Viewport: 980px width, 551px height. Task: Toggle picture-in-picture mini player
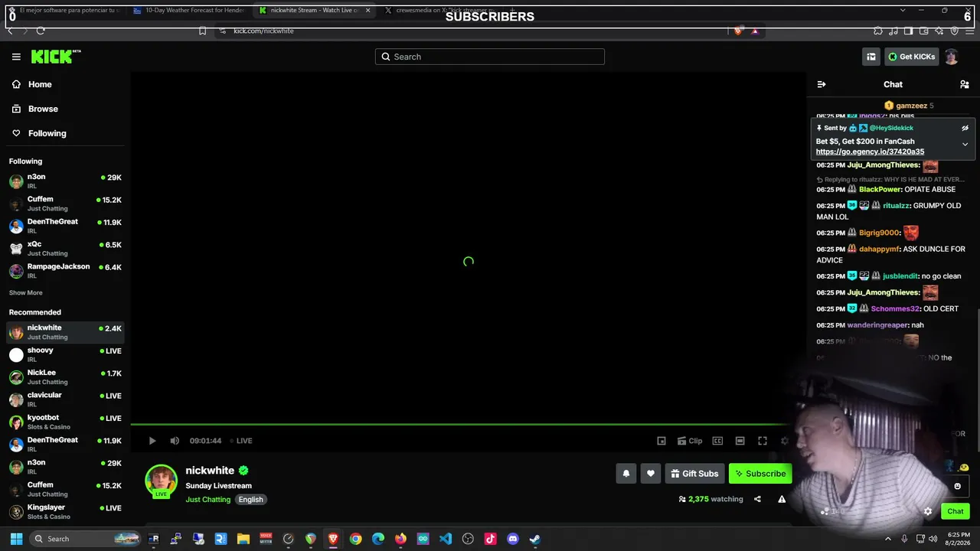pyautogui.click(x=661, y=441)
